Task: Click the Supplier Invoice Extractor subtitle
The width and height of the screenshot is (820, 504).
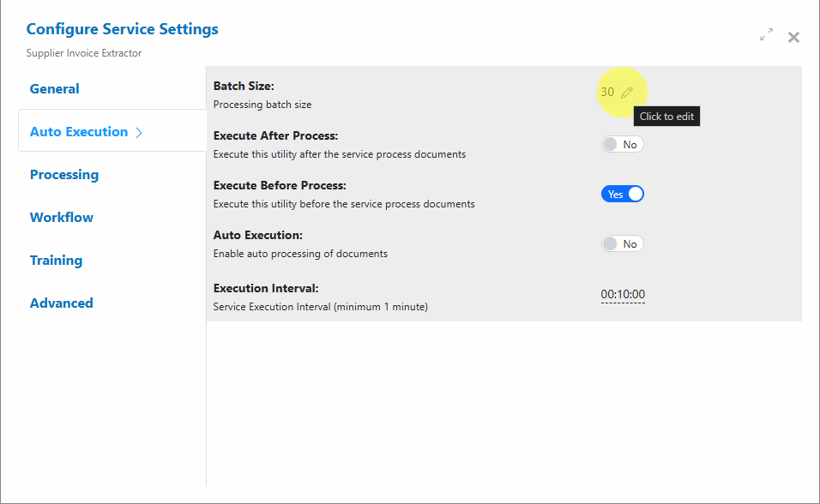Action: pyautogui.click(x=84, y=53)
